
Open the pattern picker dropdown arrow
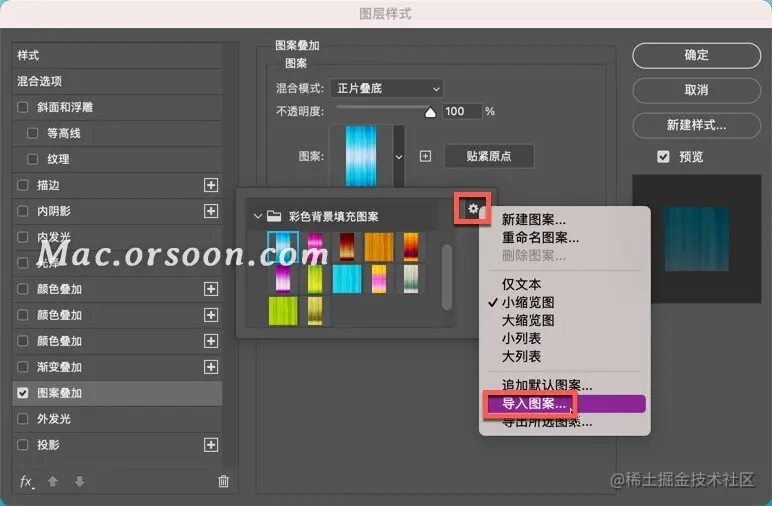click(399, 157)
